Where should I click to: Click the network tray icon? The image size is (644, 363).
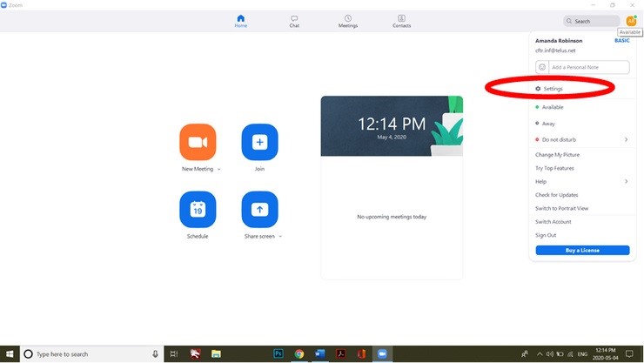[x=570, y=354]
